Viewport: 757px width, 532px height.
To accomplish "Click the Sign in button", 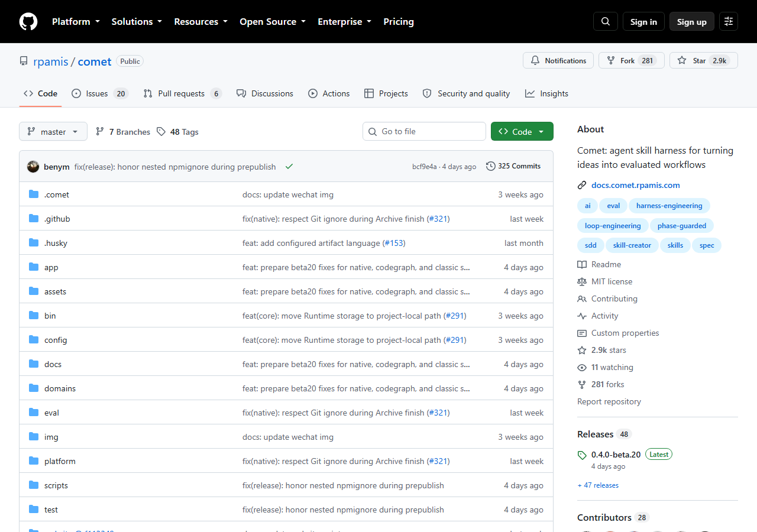I will click(643, 21).
